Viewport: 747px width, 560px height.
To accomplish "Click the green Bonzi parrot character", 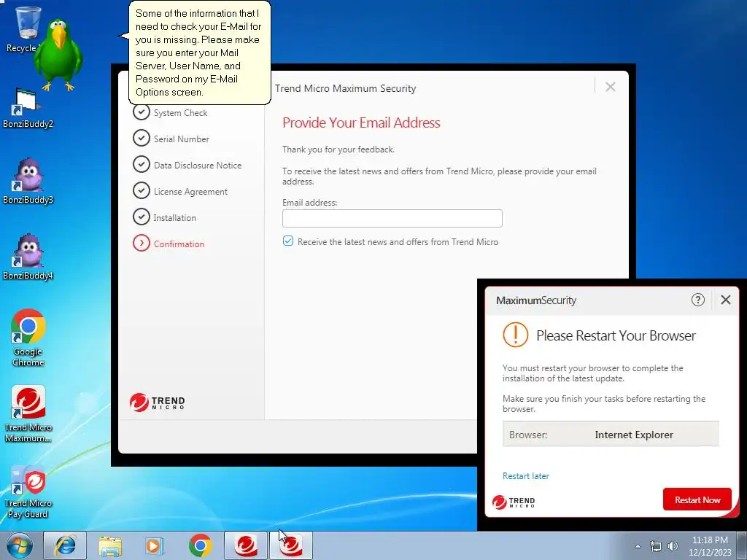I will pyautogui.click(x=58, y=55).
